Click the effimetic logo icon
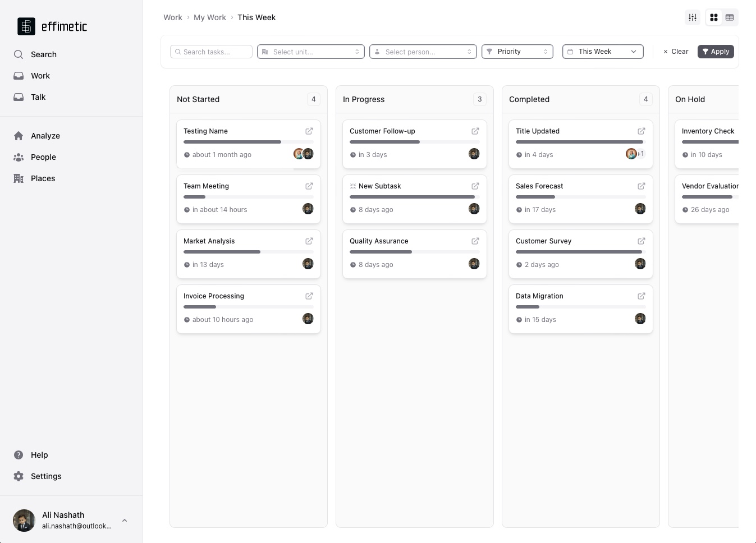This screenshot has width=756, height=543. pyautogui.click(x=26, y=26)
